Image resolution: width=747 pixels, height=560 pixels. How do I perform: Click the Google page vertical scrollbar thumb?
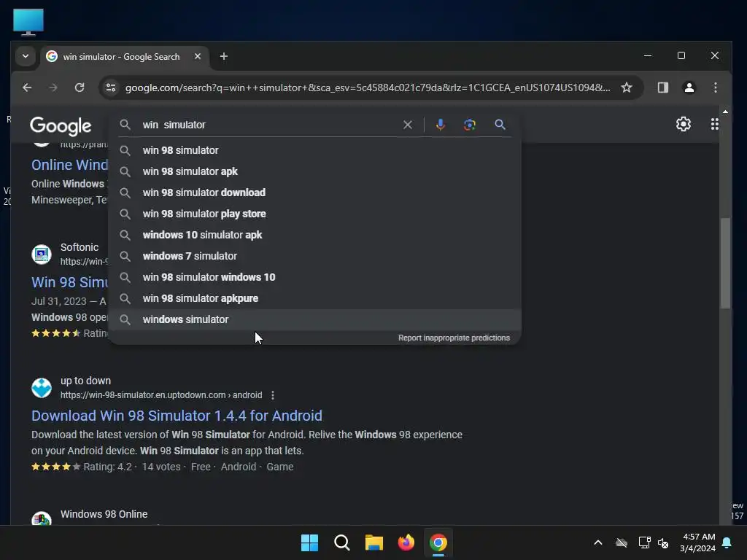[725, 263]
